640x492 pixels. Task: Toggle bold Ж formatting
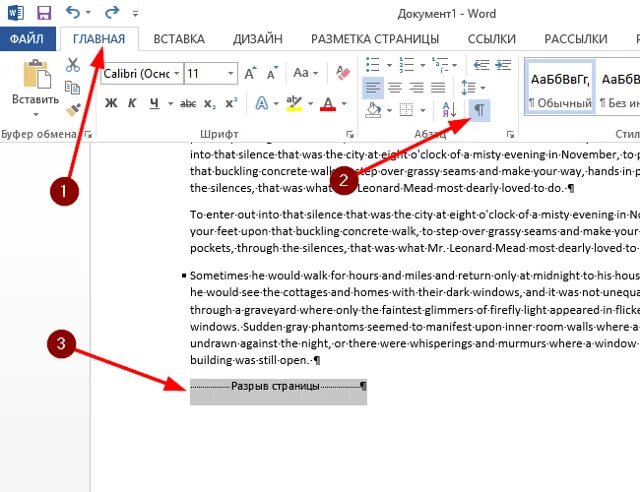pos(111,104)
